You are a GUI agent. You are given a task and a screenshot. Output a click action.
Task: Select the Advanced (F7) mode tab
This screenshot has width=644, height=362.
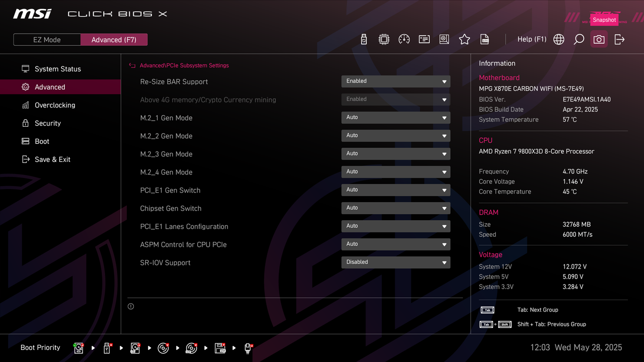[x=114, y=40]
